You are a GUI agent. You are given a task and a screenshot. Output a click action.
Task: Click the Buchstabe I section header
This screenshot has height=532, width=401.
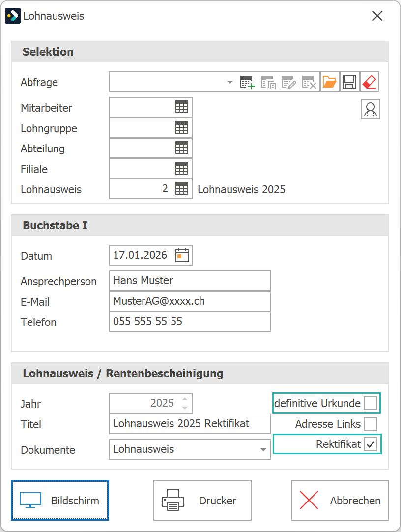[200, 225]
